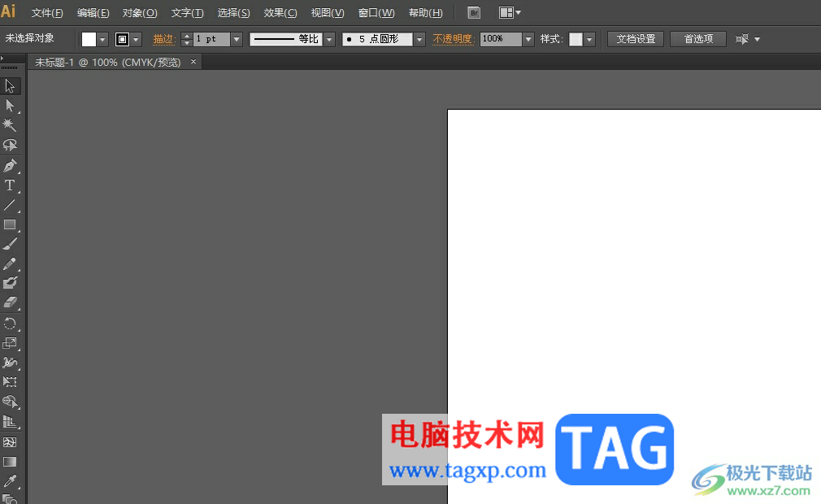Open the 帮助(H) menu
This screenshot has height=504, width=821.
(x=425, y=13)
